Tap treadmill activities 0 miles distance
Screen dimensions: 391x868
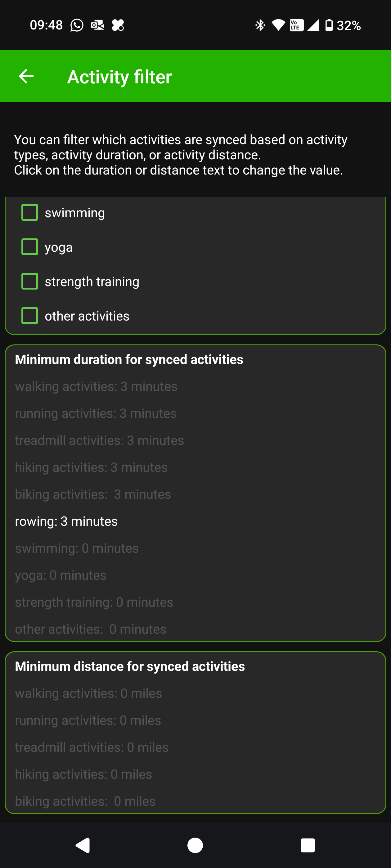(x=92, y=747)
